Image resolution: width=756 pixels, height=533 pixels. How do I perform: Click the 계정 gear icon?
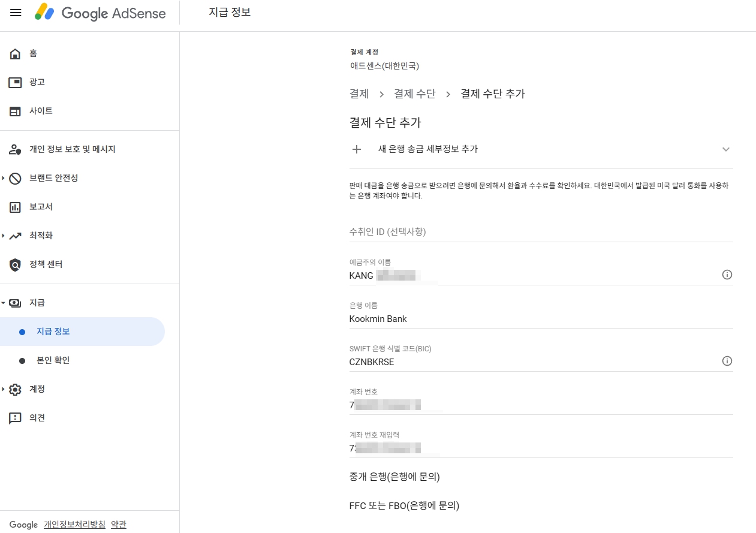point(15,389)
